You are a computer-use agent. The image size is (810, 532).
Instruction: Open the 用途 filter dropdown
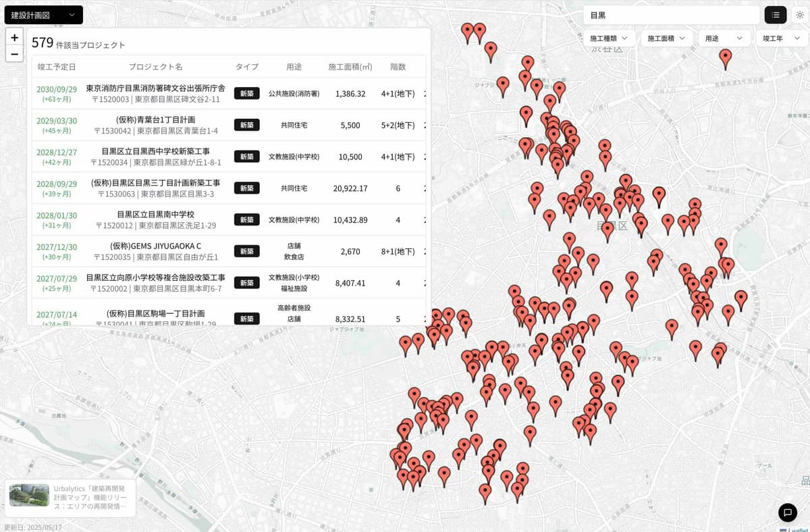[x=724, y=38]
